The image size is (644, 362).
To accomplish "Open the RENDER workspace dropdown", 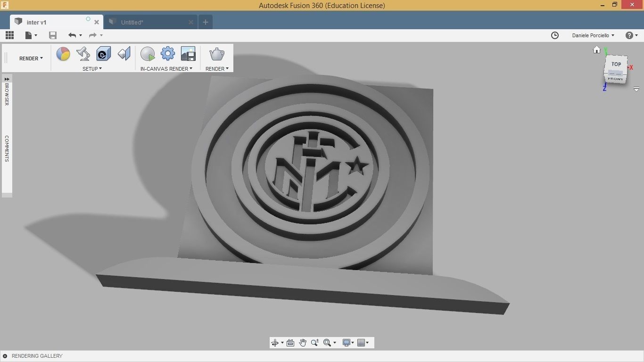I will pyautogui.click(x=31, y=58).
